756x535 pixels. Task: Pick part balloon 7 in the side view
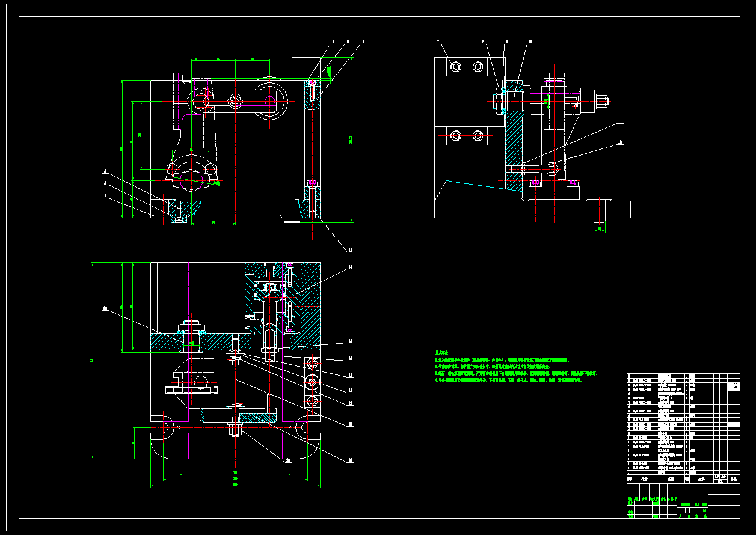438,41
